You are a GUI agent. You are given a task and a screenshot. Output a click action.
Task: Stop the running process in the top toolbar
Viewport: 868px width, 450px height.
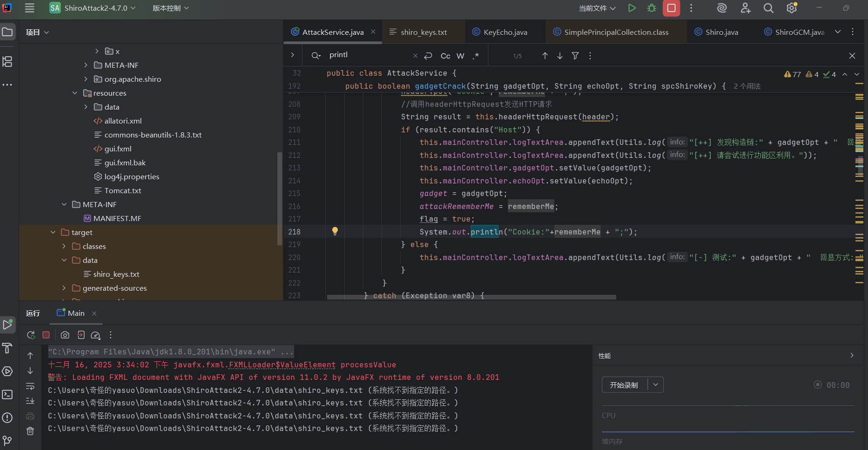(671, 8)
